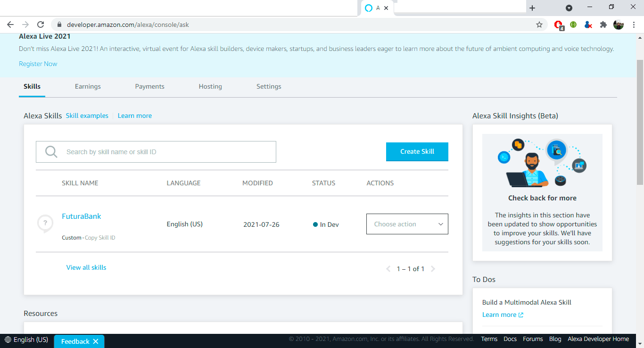The height and width of the screenshot is (348, 644).
Task: Click the search magnifier icon in skills panel
Action: pos(51,152)
